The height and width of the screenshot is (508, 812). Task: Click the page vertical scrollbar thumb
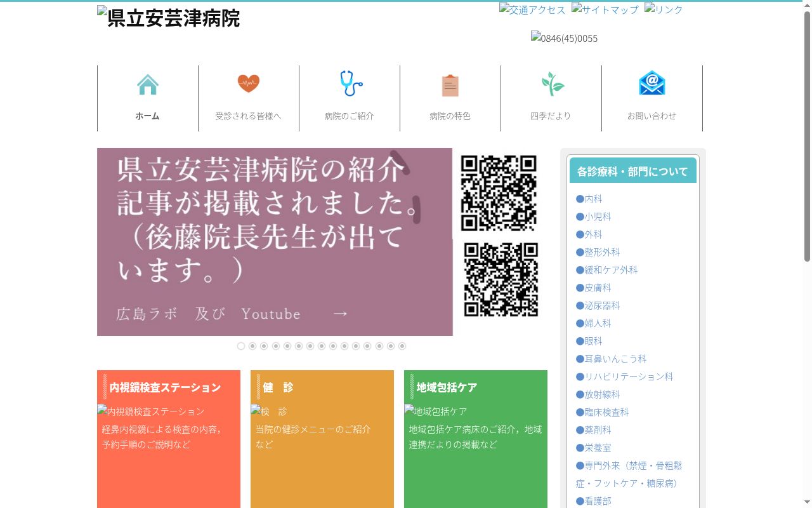point(807,137)
